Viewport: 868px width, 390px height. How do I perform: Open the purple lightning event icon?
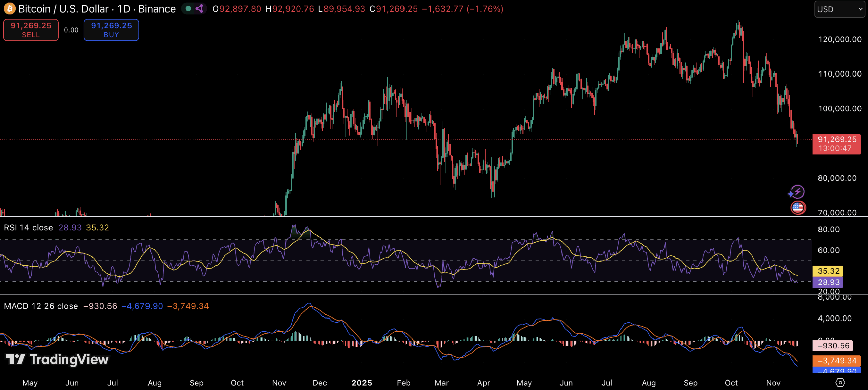[x=797, y=192]
